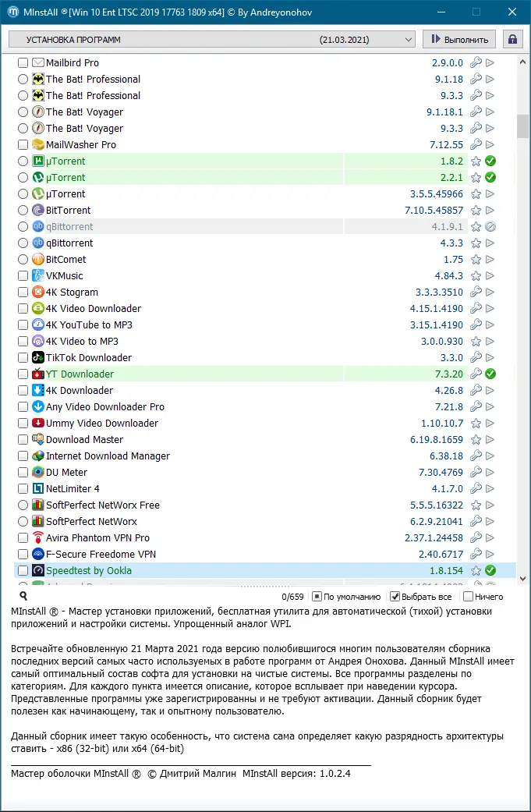Click the play arrow for Mailbird Pro
The image size is (531, 812).
(490, 62)
